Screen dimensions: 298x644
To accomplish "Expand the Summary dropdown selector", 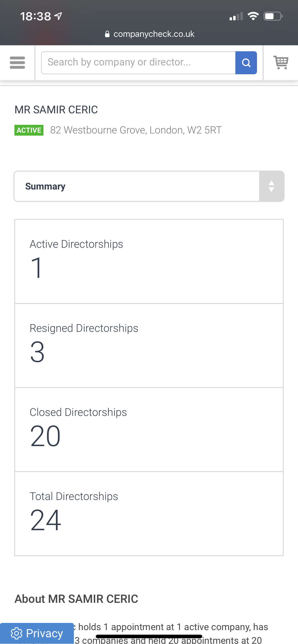I will (x=149, y=186).
